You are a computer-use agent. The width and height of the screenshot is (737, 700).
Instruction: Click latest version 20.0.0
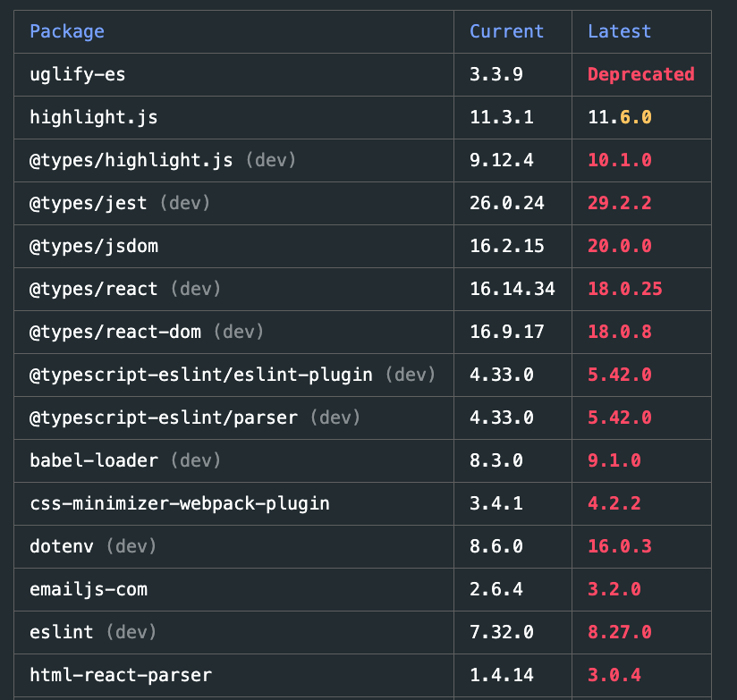pyautogui.click(x=620, y=246)
